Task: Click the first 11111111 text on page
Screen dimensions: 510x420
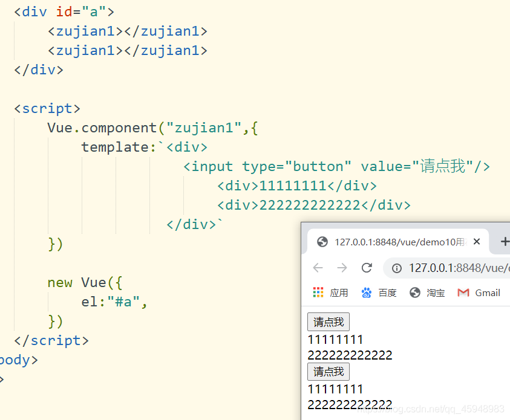Action: click(335, 340)
